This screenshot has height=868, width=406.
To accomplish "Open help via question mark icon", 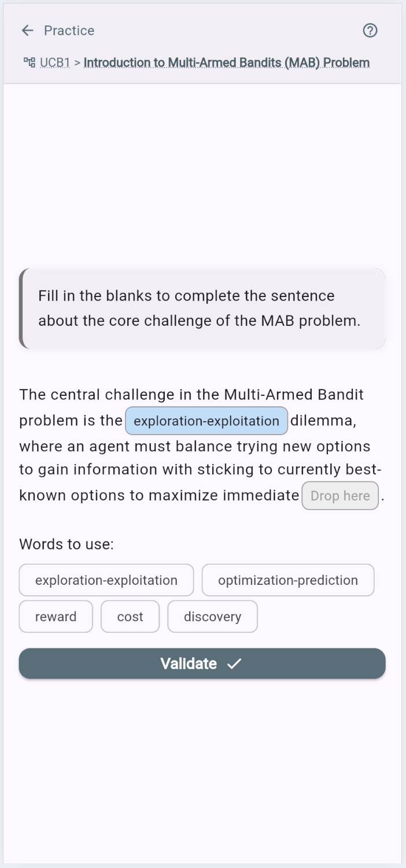I will [x=370, y=31].
